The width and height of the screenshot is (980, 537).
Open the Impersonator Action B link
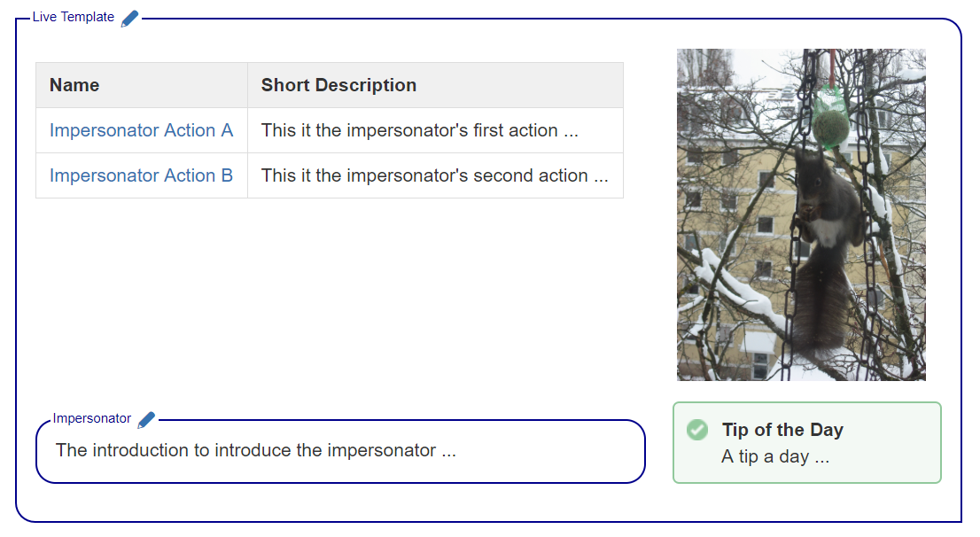tap(141, 175)
